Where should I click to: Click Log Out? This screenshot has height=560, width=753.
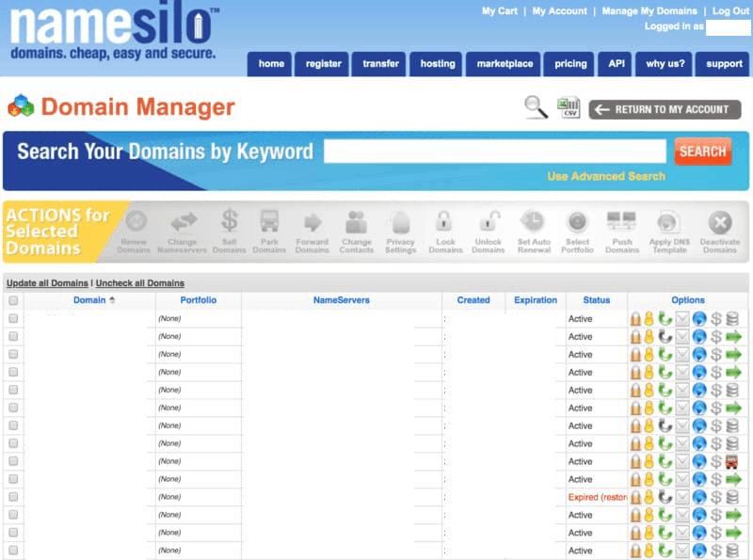click(x=730, y=11)
